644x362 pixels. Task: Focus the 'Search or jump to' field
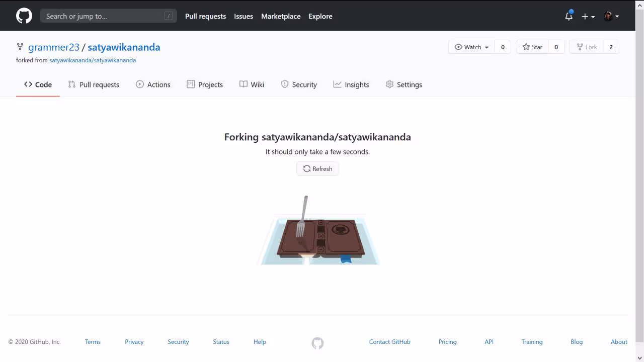point(109,16)
